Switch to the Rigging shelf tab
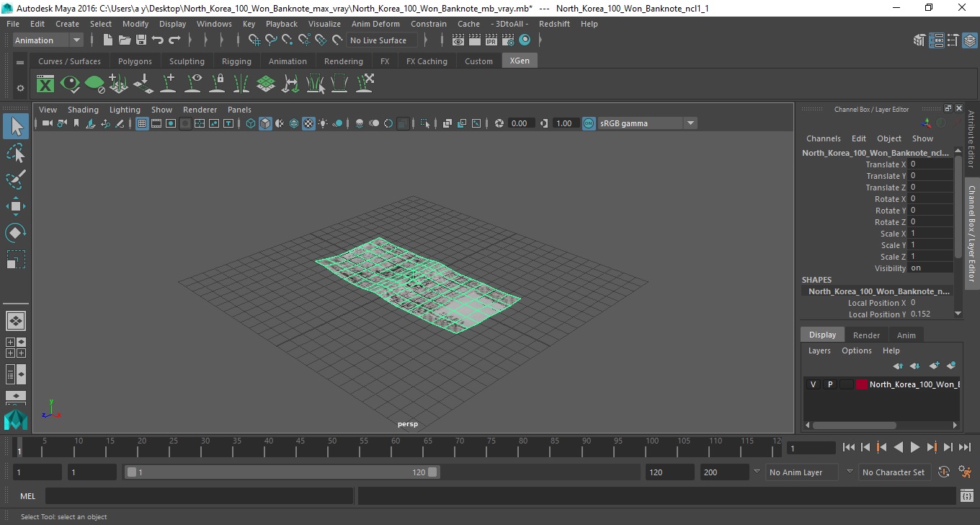The height and width of the screenshot is (525, 980). point(236,61)
